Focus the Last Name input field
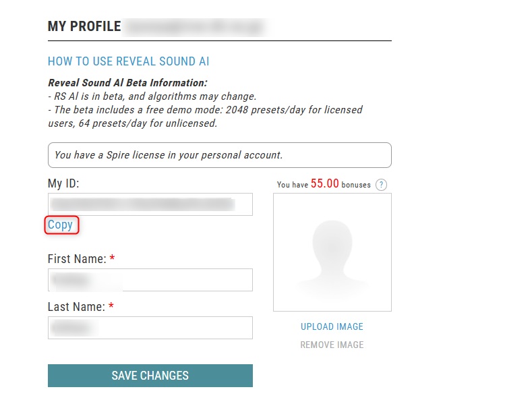Viewport: 532px width, 404px height. (x=150, y=328)
